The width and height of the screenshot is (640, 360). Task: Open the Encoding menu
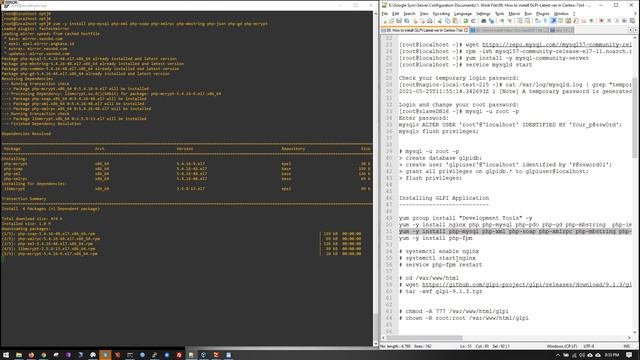[x=441, y=14]
